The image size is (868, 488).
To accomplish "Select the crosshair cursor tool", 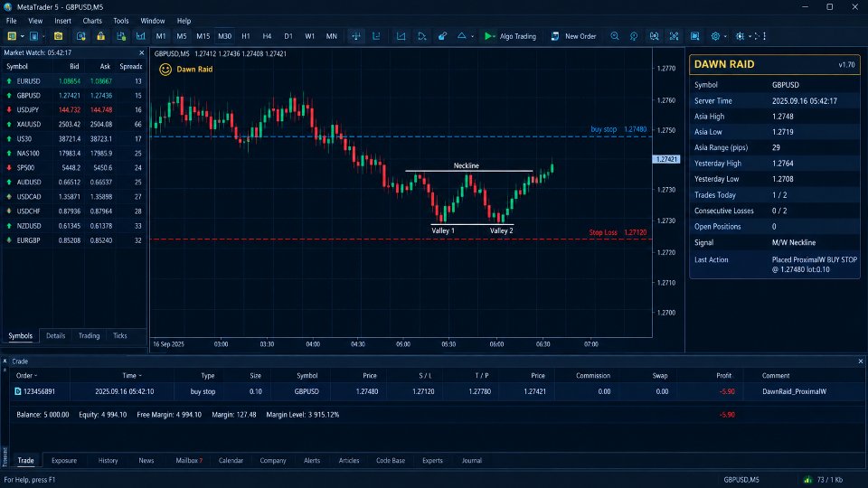I will click(356, 36).
